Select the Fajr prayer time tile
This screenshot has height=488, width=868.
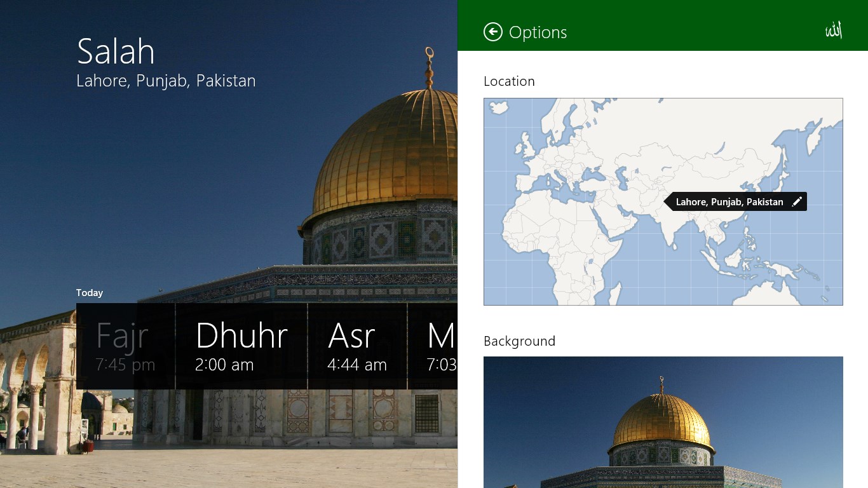(x=124, y=345)
